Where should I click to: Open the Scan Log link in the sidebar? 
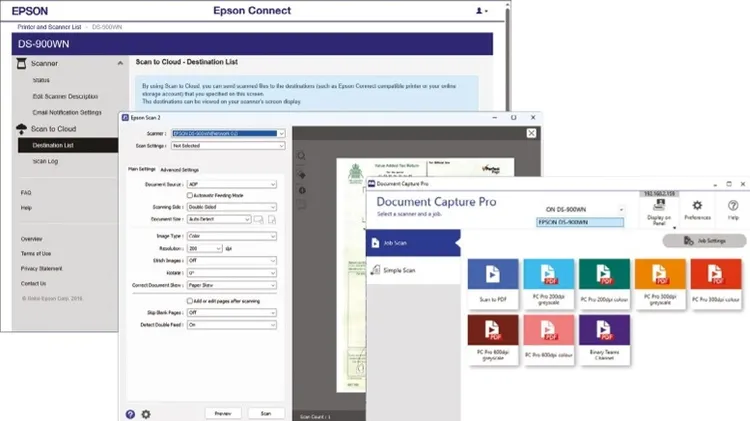tap(46, 161)
